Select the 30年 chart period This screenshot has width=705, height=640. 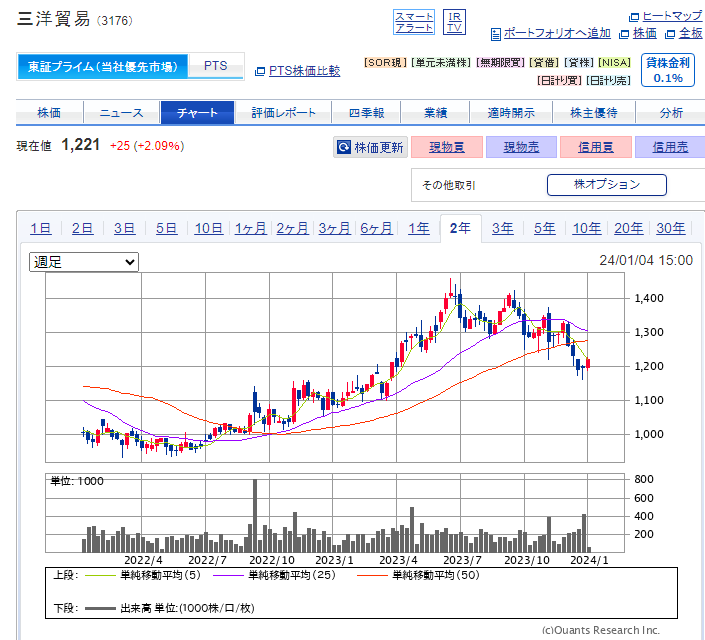coord(670,228)
